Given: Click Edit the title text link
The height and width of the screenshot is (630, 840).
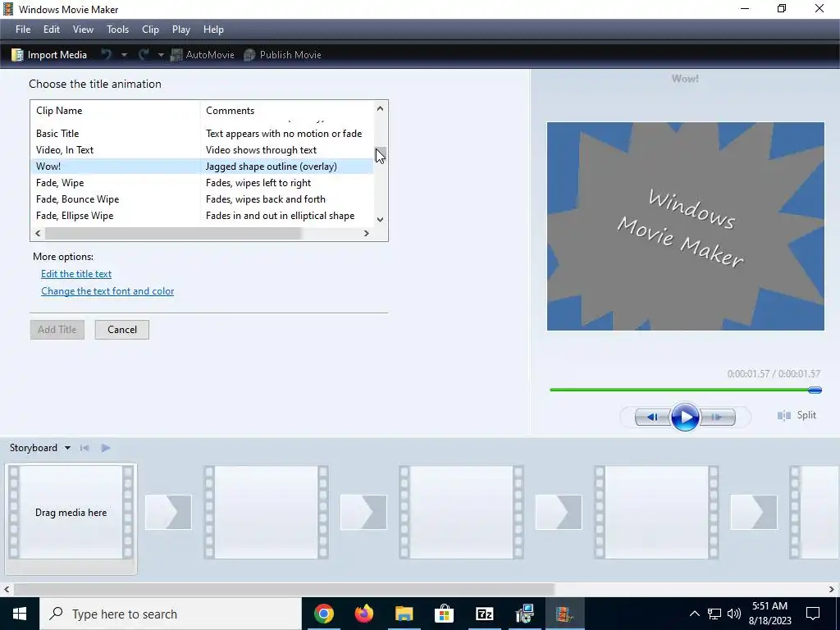Looking at the screenshot, I should (76, 274).
